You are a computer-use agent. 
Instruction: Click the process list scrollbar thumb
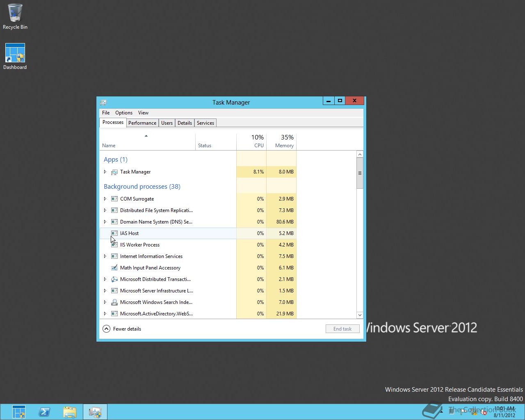tap(360, 173)
